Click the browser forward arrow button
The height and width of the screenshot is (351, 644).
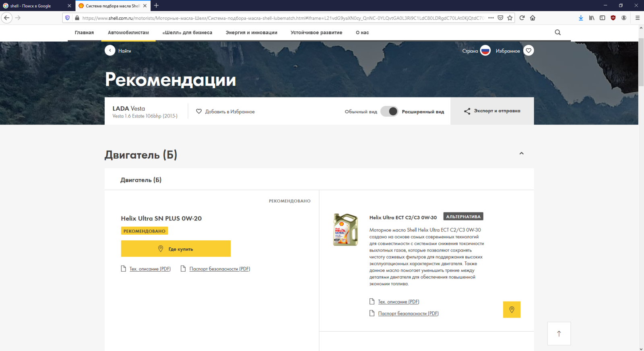18,18
